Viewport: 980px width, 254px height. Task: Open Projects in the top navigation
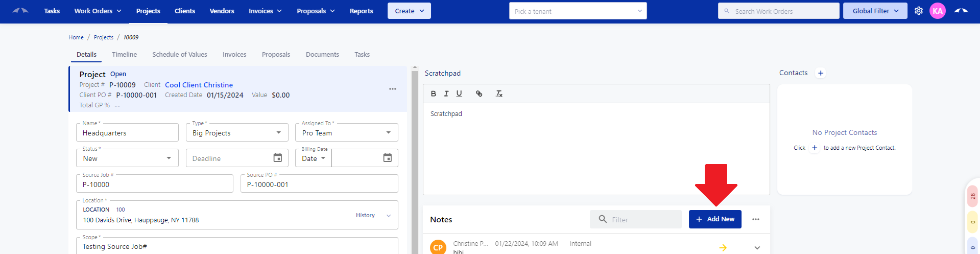coord(148,11)
